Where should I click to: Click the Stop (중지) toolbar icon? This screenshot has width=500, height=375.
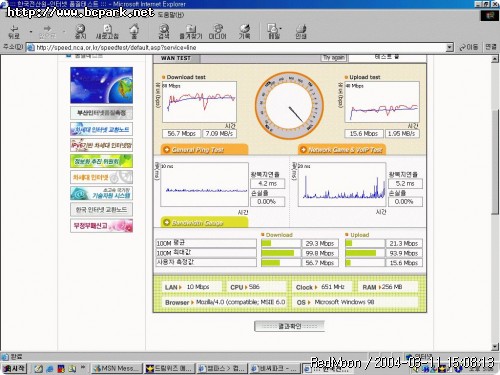point(80,31)
